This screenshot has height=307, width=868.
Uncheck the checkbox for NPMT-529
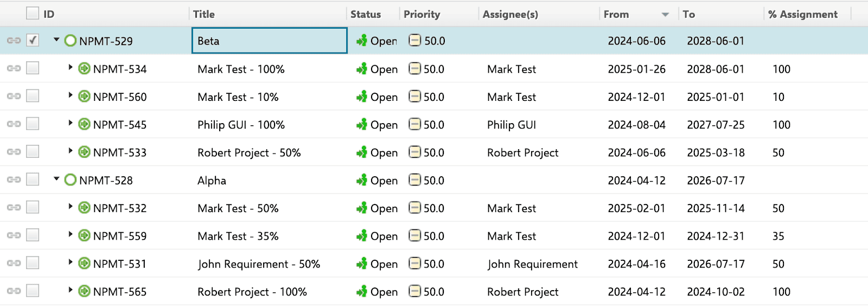33,40
